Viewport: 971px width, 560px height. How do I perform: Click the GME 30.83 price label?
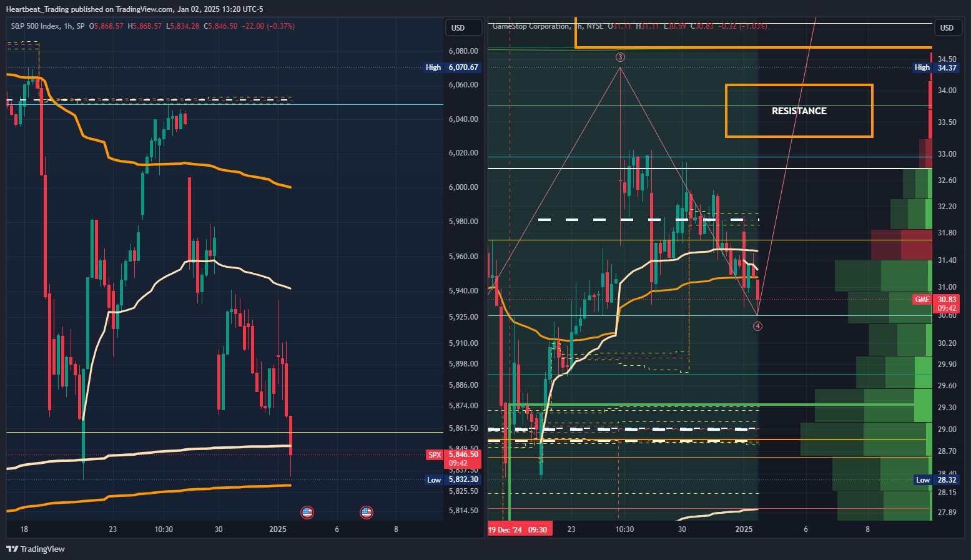pyautogui.click(x=937, y=304)
